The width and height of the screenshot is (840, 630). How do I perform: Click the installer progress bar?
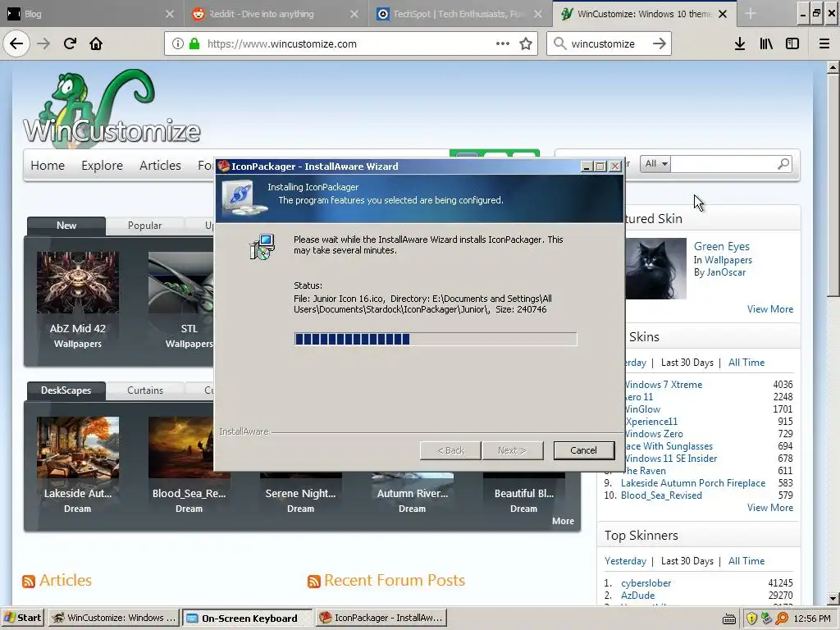[436, 339]
